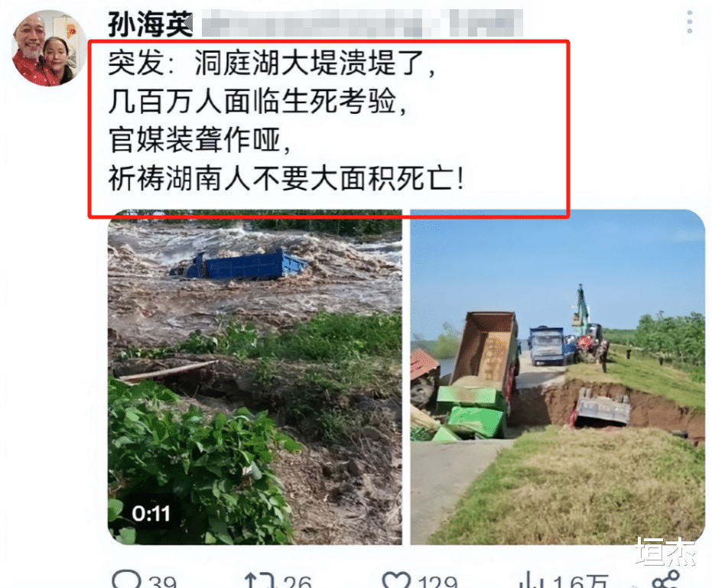Click the repost count 26
The height and width of the screenshot is (588, 712).
pyautogui.click(x=297, y=582)
